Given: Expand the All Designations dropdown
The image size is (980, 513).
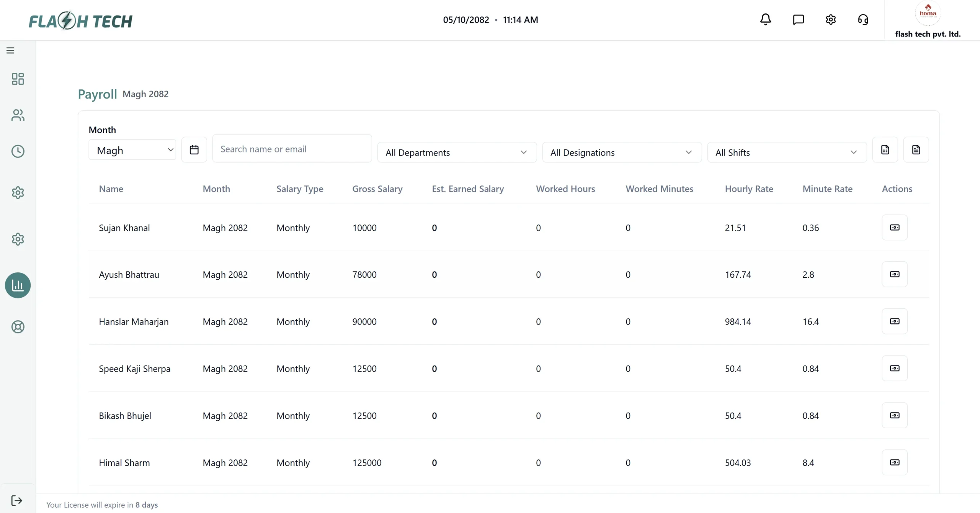Looking at the screenshot, I should coord(621,152).
